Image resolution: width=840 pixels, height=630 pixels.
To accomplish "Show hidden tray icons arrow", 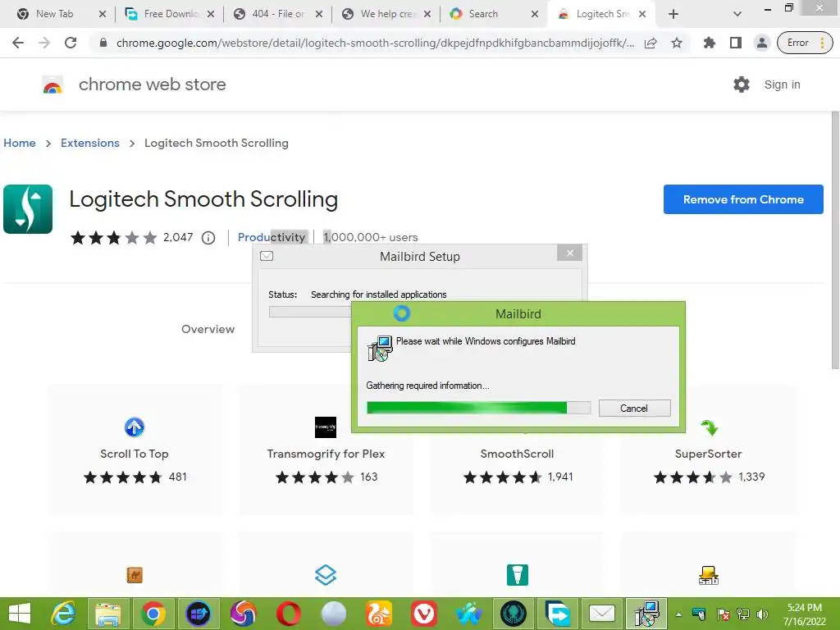I will tap(678, 614).
